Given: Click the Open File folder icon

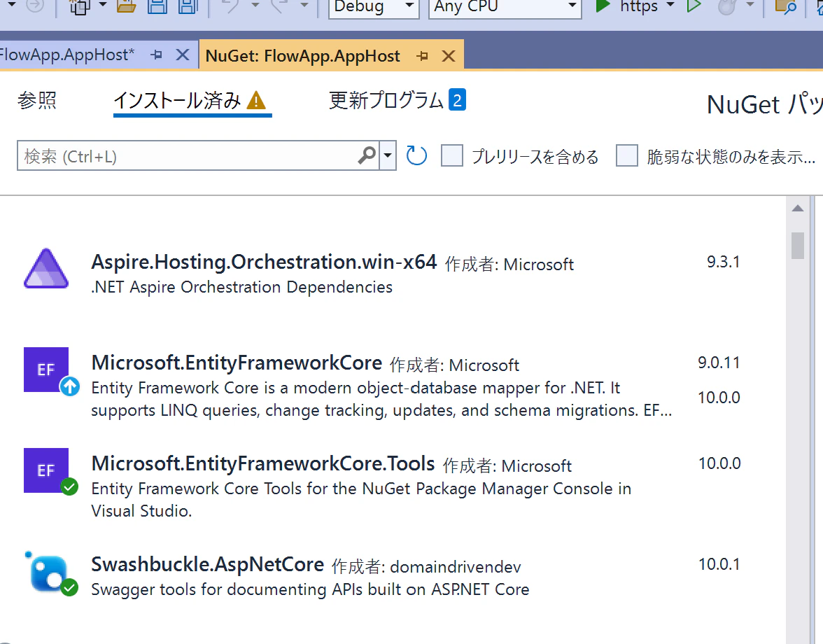Looking at the screenshot, I should click(127, 6).
